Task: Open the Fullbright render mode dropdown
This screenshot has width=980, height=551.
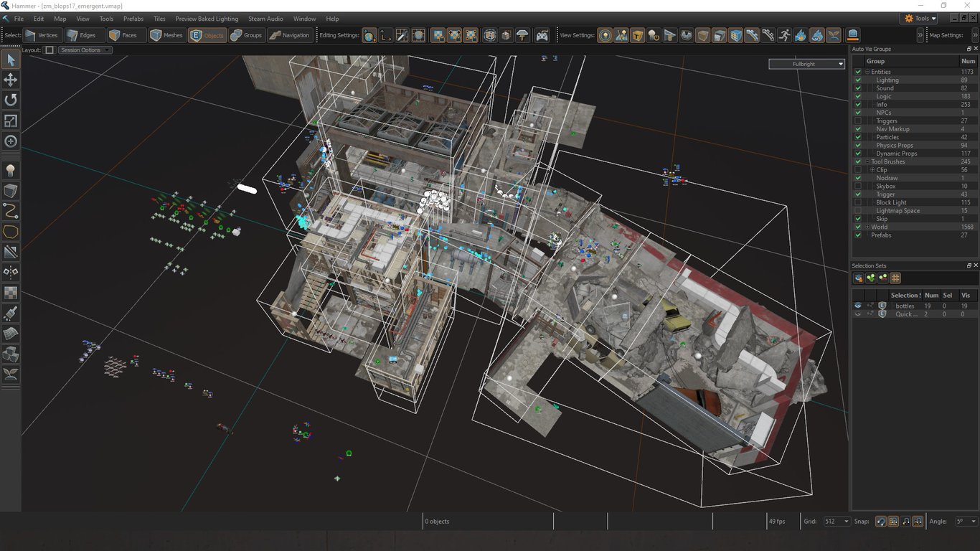Action: click(x=807, y=64)
